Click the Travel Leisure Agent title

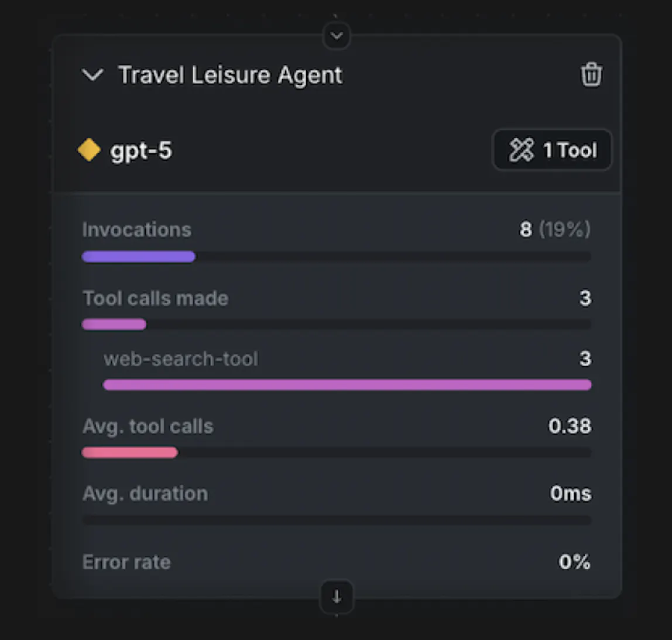click(x=230, y=75)
